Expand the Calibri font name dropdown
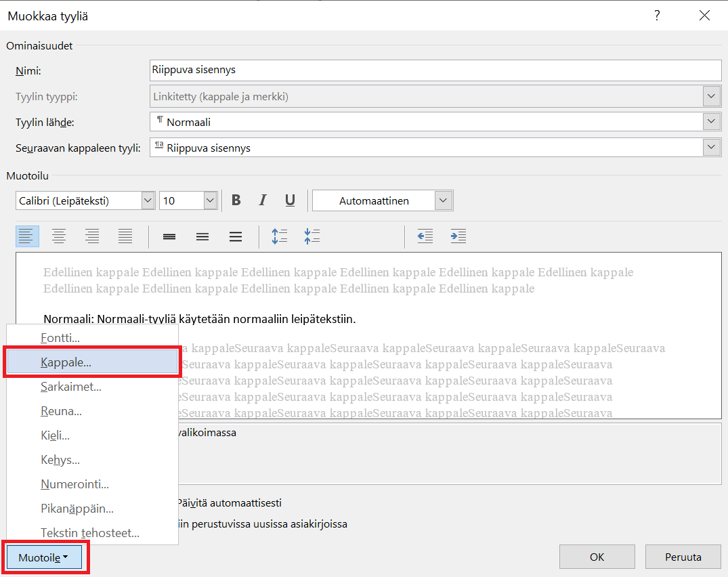The width and height of the screenshot is (728, 577). 148,200
